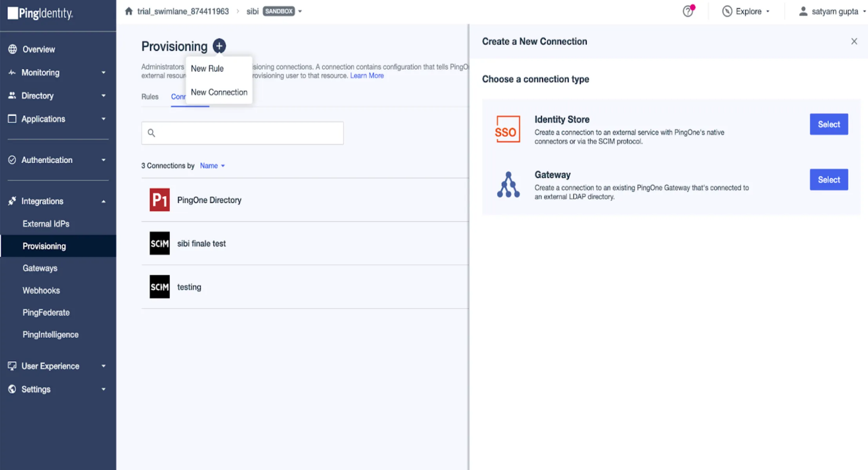Open the sibi SANDBOX environment dropdown
868x470 pixels.
point(300,11)
